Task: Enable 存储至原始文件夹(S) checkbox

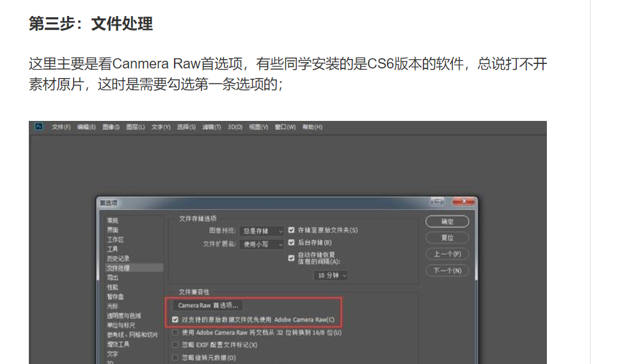Action: 291,230
